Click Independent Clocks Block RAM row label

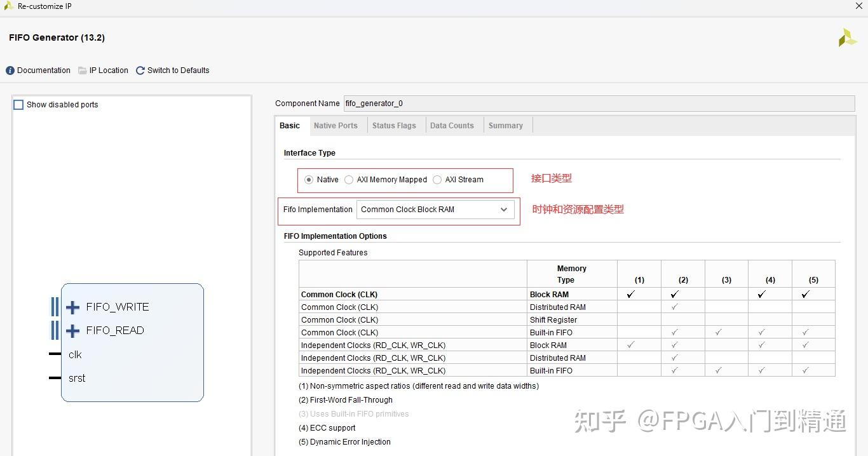[x=373, y=345]
